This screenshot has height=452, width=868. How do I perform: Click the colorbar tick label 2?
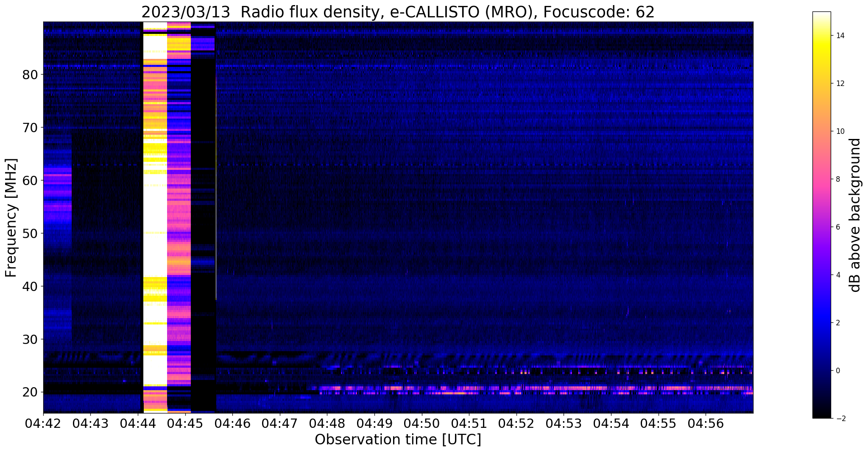click(x=837, y=323)
